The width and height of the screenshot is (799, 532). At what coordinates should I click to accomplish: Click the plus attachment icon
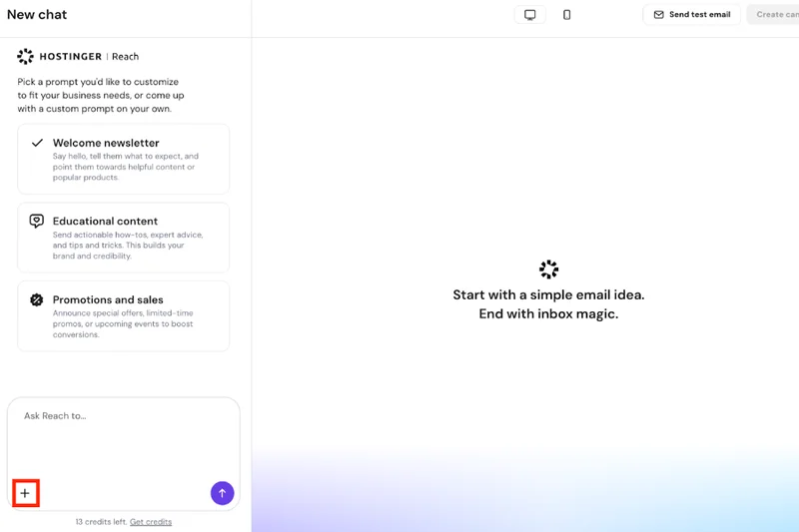tap(25, 493)
